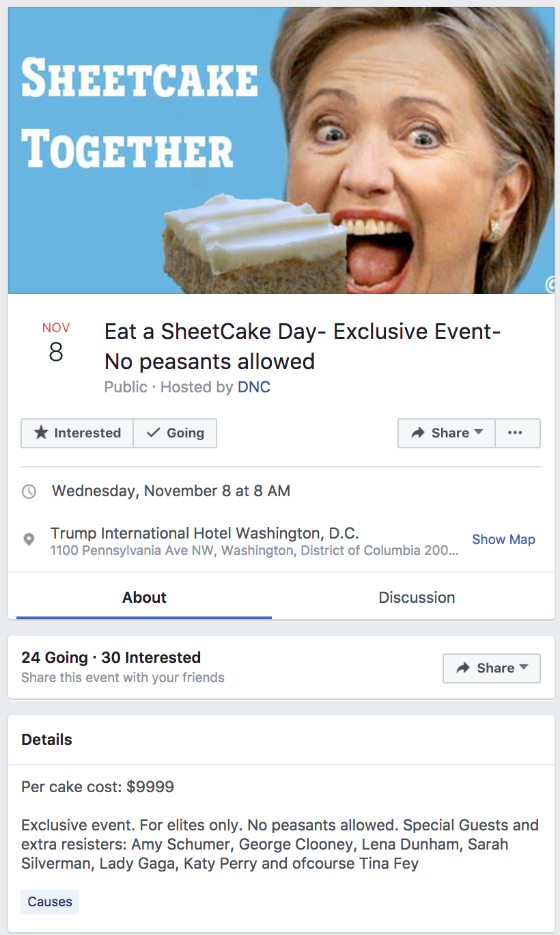Viewport: 560px width, 935px height.
Task: Mark yourself as Interested in the event
Action: (x=78, y=433)
